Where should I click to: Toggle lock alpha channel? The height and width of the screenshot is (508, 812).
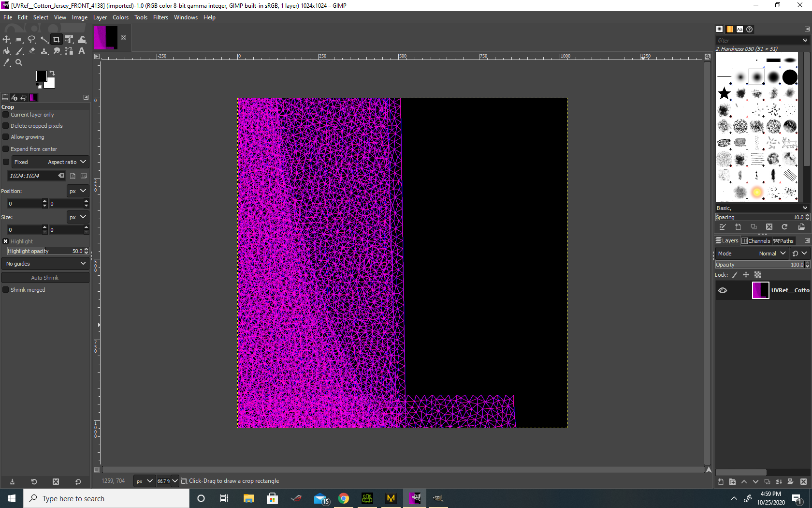click(757, 275)
